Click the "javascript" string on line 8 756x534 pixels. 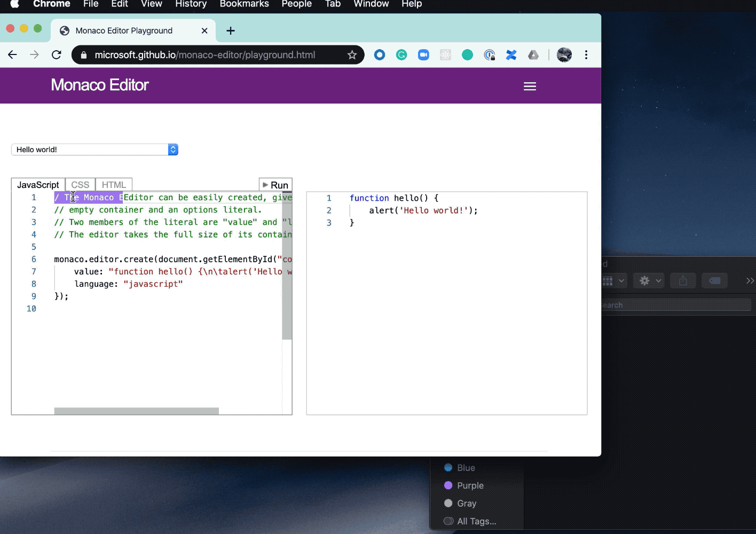[153, 284]
